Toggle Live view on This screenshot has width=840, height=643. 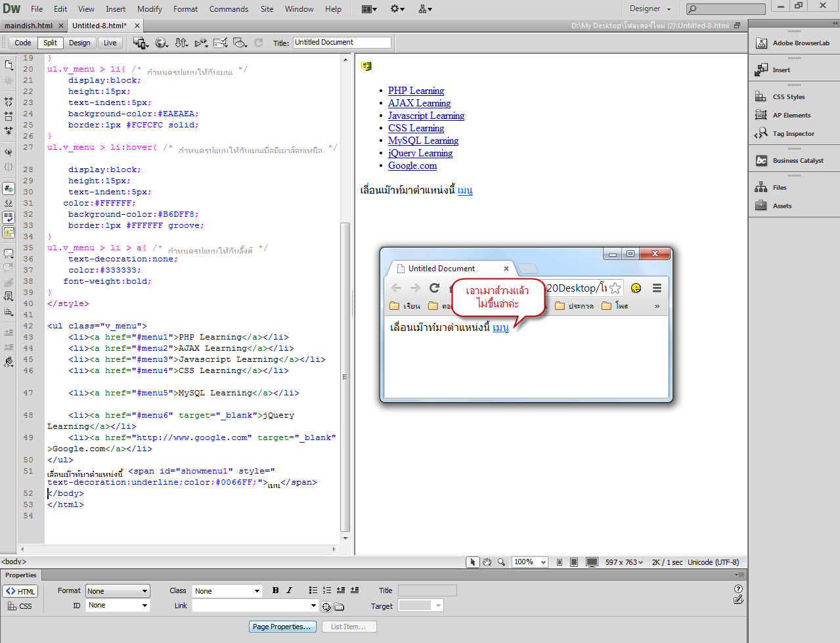coord(110,43)
